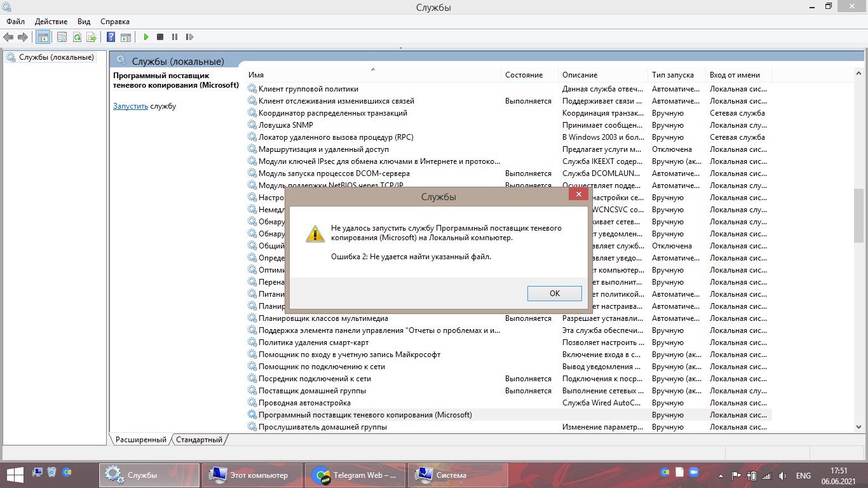The width and height of the screenshot is (868, 488).
Task: Sort by the Вход от имени column header
Action: coord(739,75)
